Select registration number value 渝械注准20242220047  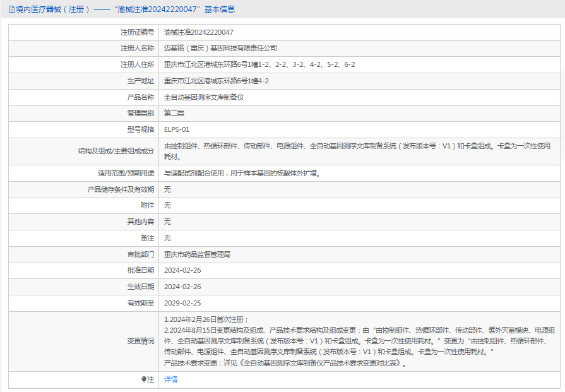coord(199,32)
